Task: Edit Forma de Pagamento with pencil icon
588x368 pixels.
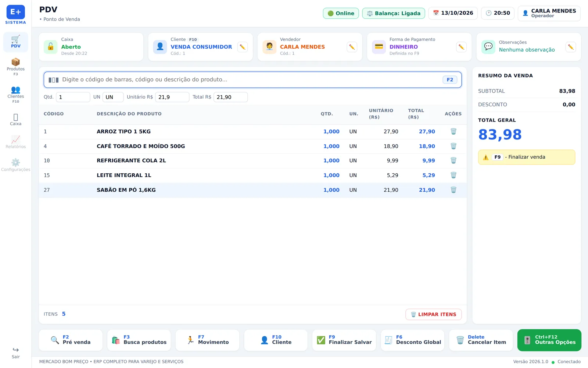Action: (x=461, y=47)
